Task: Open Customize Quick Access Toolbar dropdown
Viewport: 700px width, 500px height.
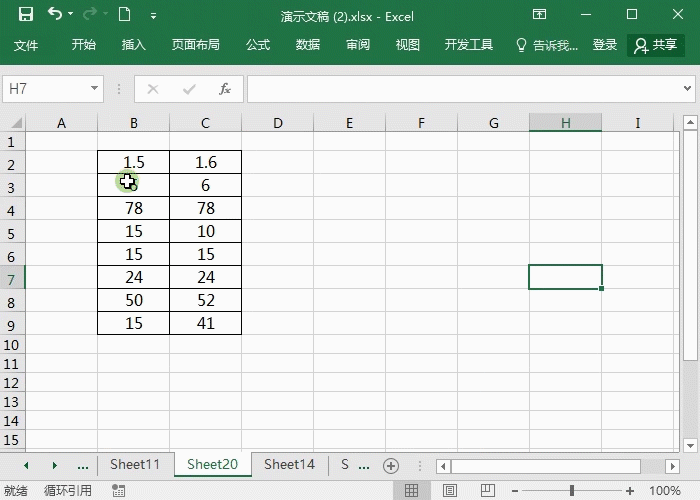Action: point(153,17)
